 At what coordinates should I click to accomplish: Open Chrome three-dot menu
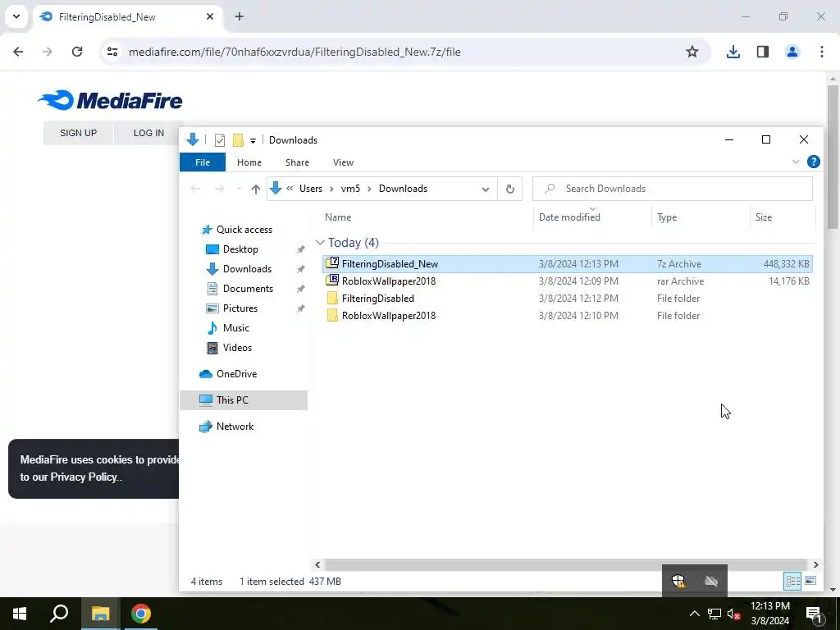(822, 52)
